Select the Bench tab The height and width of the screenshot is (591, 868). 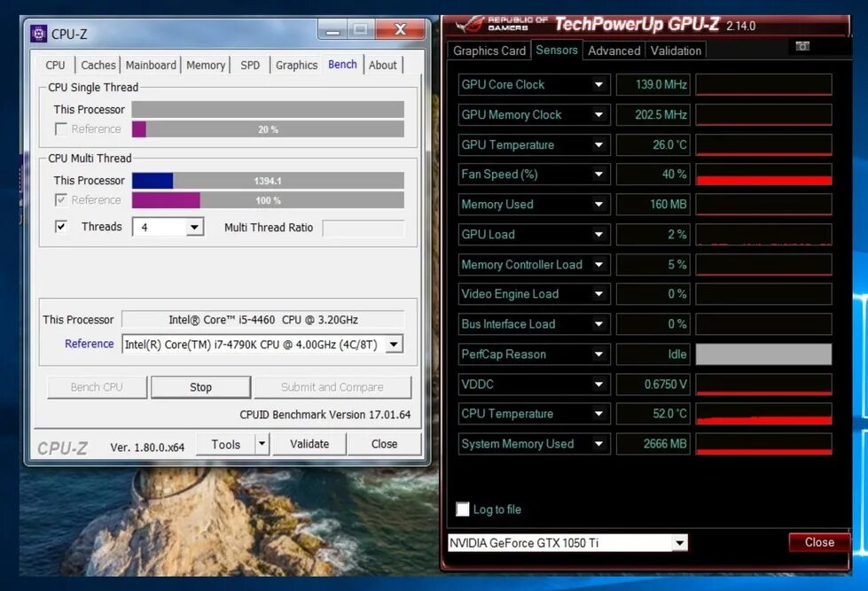[342, 64]
